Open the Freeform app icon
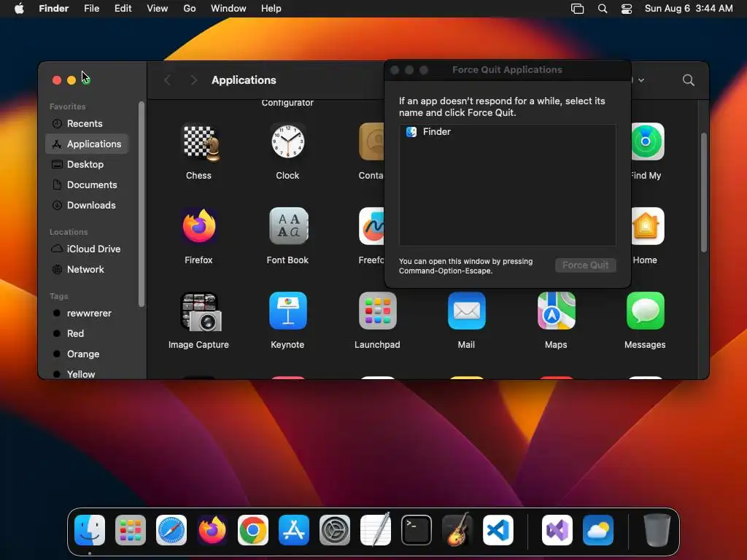 (x=371, y=226)
